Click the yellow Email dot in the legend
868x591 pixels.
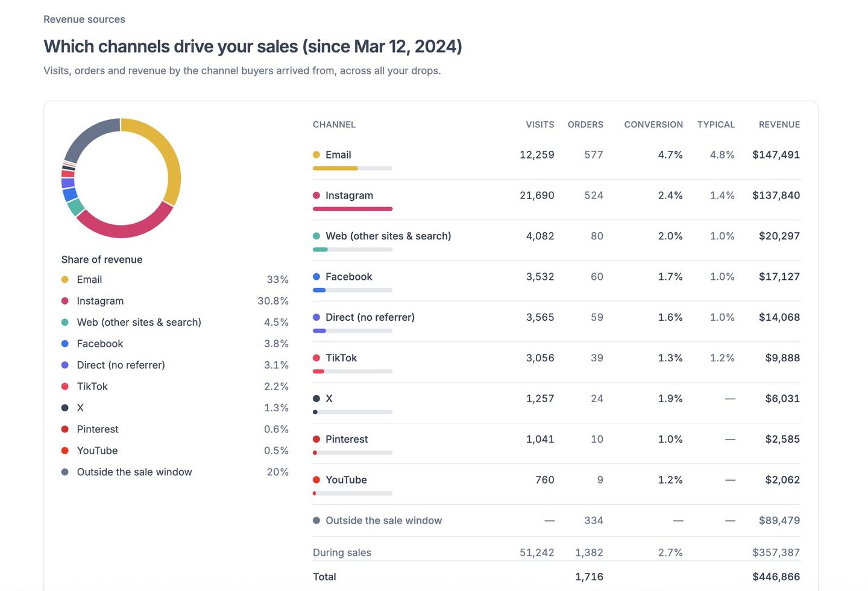pyautogui.click(x=65, y=280)
